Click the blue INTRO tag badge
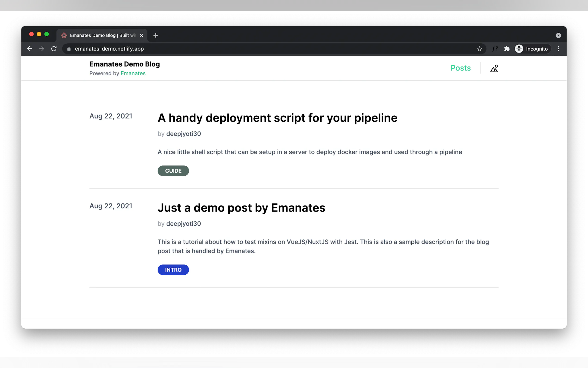588x368 pixels. tap(173, 270)
